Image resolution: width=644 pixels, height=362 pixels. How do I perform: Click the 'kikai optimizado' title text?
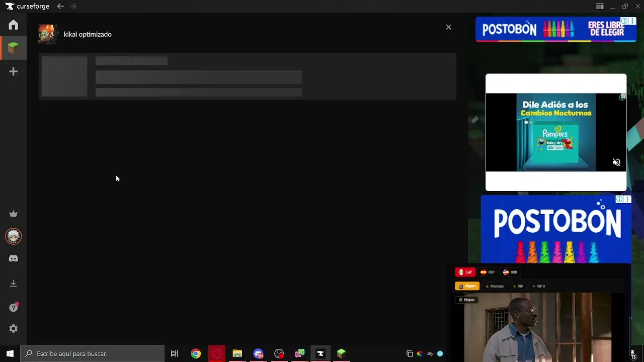point(88,34)
